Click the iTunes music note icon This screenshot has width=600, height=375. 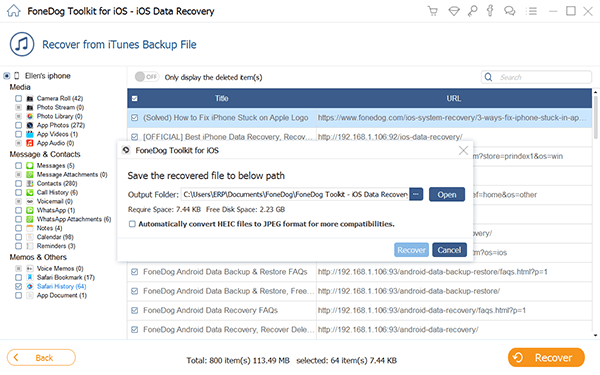point(22,44)
